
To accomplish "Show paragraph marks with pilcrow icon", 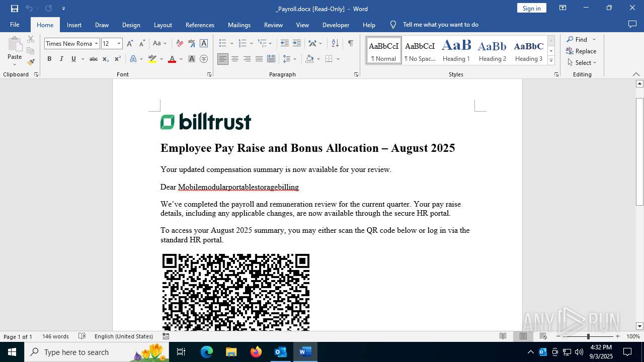I will click(x=350, y=44).
